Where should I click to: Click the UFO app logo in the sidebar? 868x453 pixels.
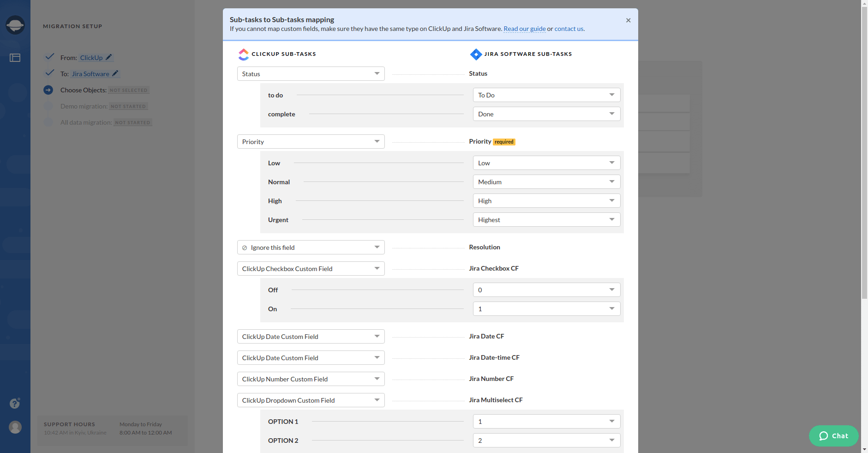[15, 25]
